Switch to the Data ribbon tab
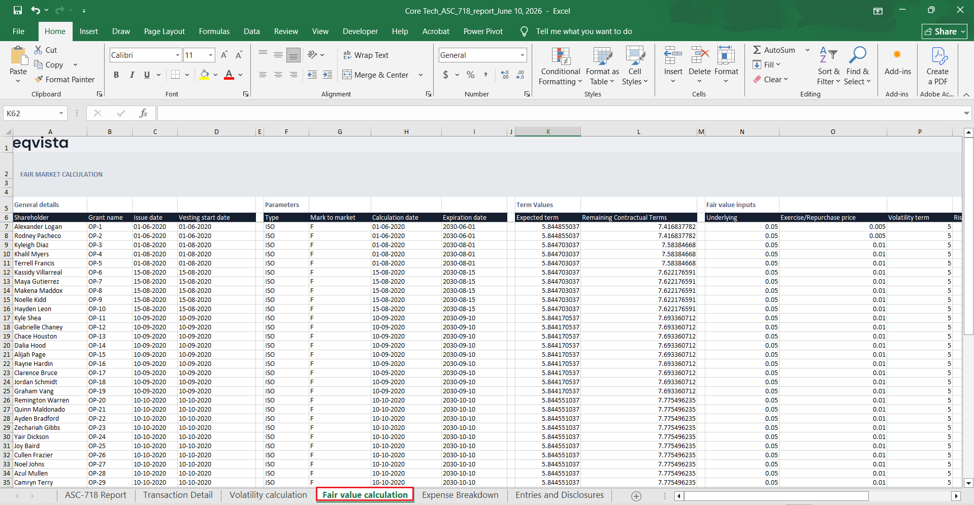This screenshot has height=505, width=974. click(252, 31)
